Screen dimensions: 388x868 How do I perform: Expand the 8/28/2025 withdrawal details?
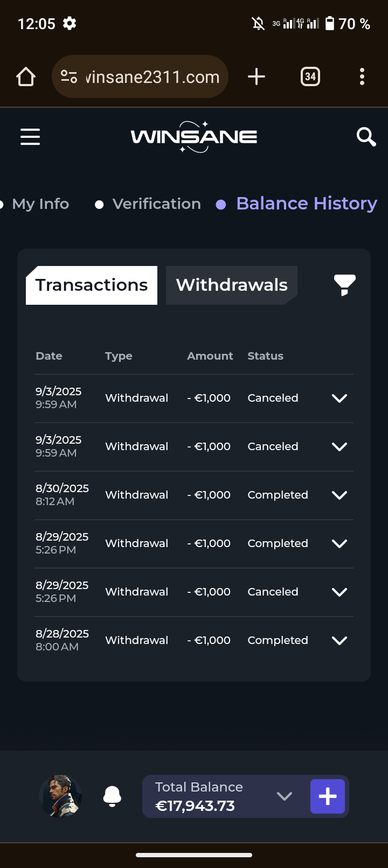(x=339, y=641)
